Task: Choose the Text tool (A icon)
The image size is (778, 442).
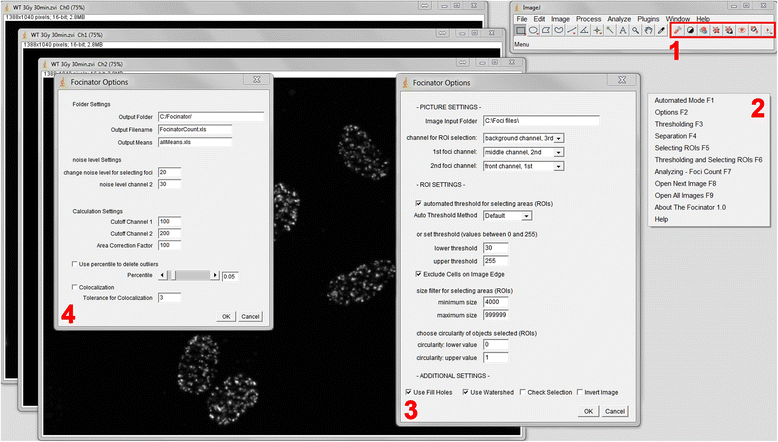Action: pos(621,31)
